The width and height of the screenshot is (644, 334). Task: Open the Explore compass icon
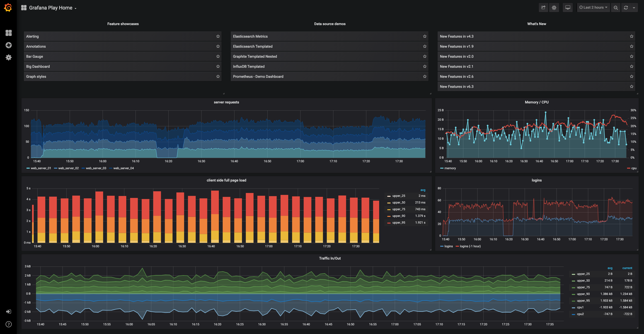coord(9,45)
